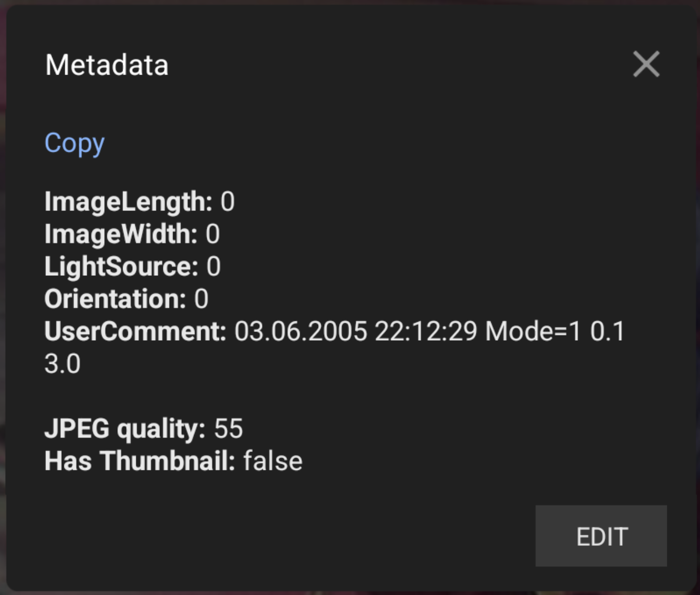This screenshot has height=595, width=700.
Task: Click the JPEG quality label
Action: pyautogui.click(x=125, y=429)
